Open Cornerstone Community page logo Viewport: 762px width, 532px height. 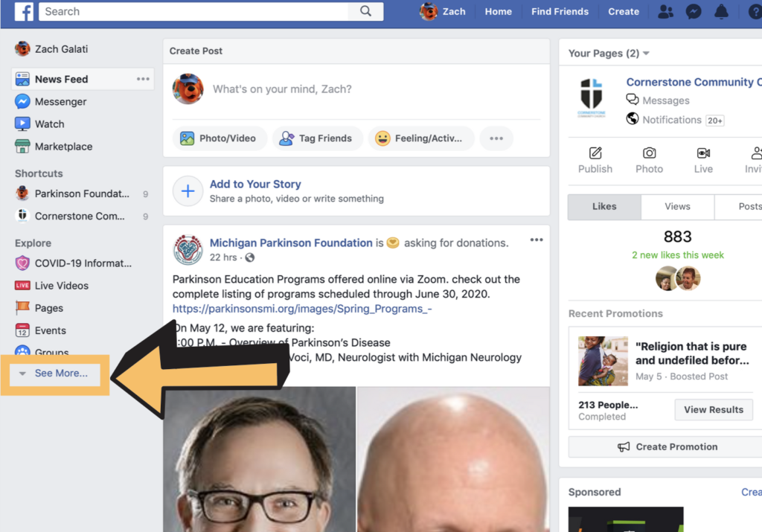click(592, 99)
